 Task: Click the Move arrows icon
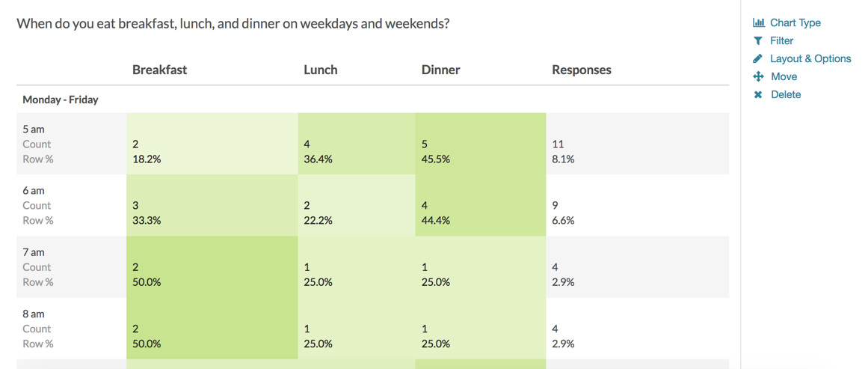[758, 76]
